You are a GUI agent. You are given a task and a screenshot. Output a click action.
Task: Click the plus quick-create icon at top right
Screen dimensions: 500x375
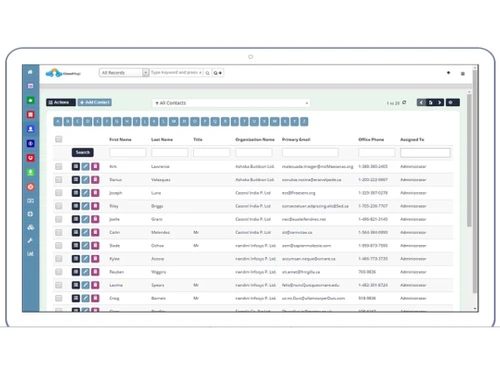[x=448, y=73]
